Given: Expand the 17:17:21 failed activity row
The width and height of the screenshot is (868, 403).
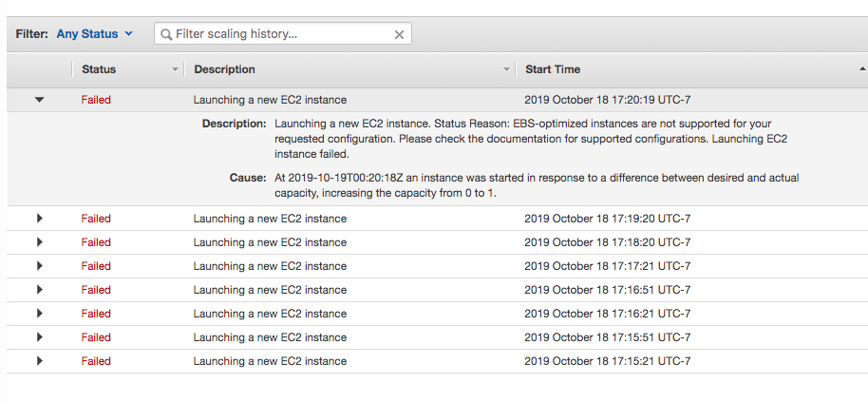Looking at the screenshot, I should [39, 266].
